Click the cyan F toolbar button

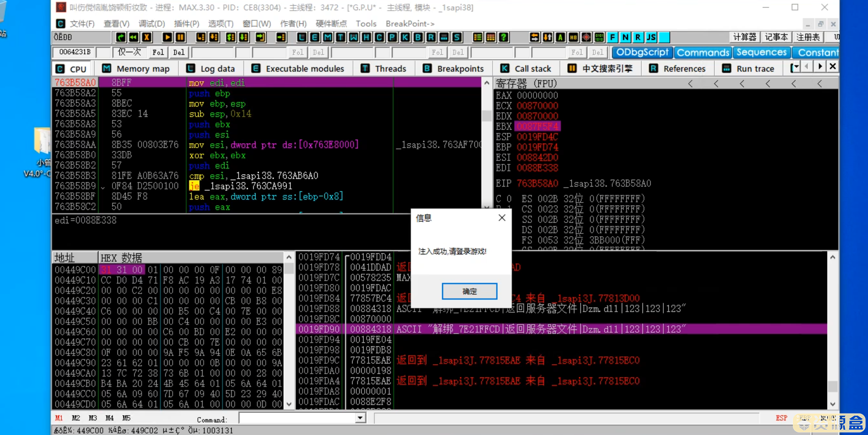(612, 37)
